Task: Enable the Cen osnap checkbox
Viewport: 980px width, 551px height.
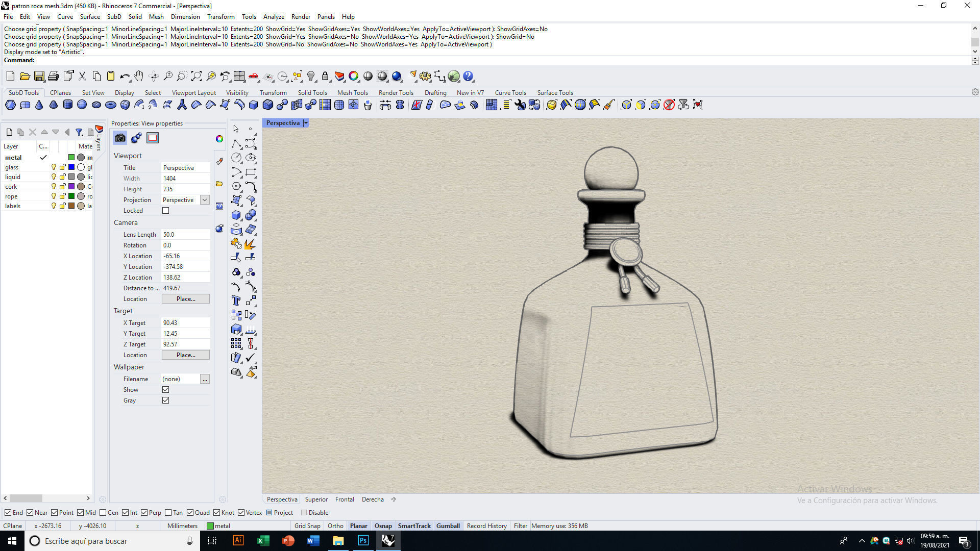Action: pos(103,513)
